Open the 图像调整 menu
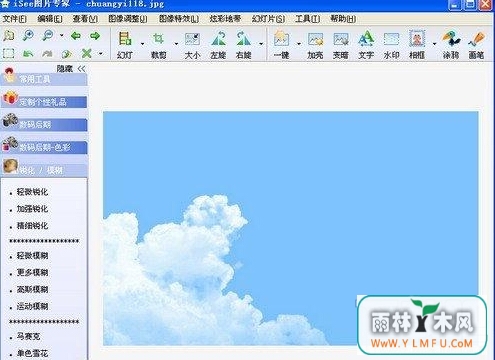 pyautogui.click(x=128, y=19)
